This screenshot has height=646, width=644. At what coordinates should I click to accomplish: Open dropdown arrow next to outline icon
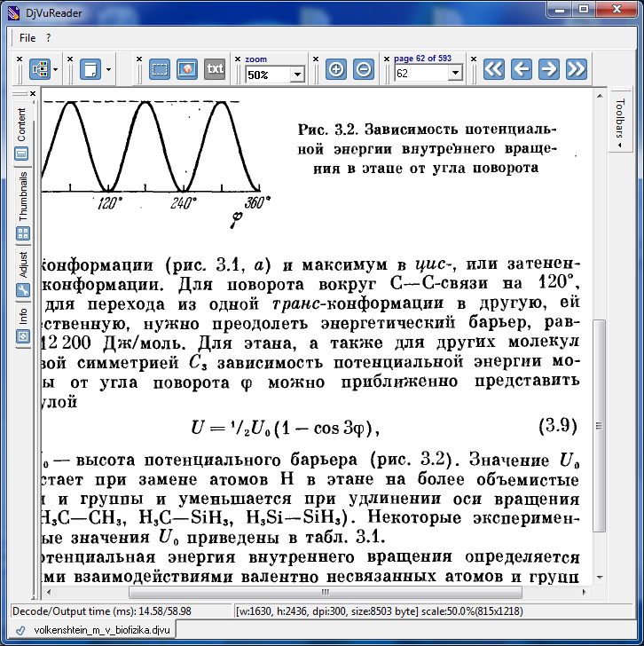[56, 69]
